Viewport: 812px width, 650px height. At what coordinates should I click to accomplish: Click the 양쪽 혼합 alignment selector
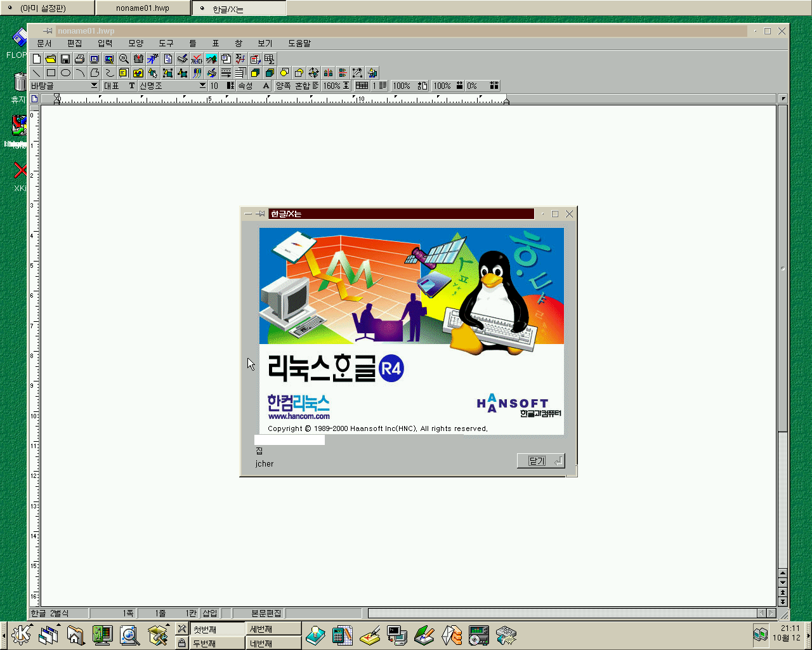pyautogui.click(x=297, y=86)
